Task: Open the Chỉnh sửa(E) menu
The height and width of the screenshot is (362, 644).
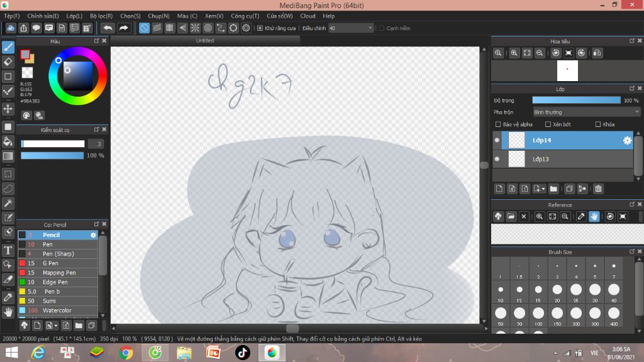Action: [x=43, y=16]
